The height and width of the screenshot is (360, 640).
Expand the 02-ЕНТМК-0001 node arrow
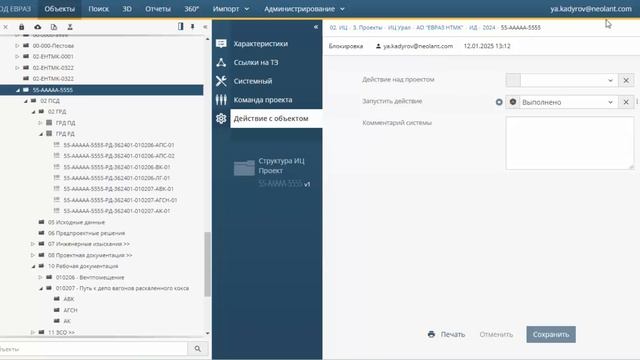(x=17, y=56)
